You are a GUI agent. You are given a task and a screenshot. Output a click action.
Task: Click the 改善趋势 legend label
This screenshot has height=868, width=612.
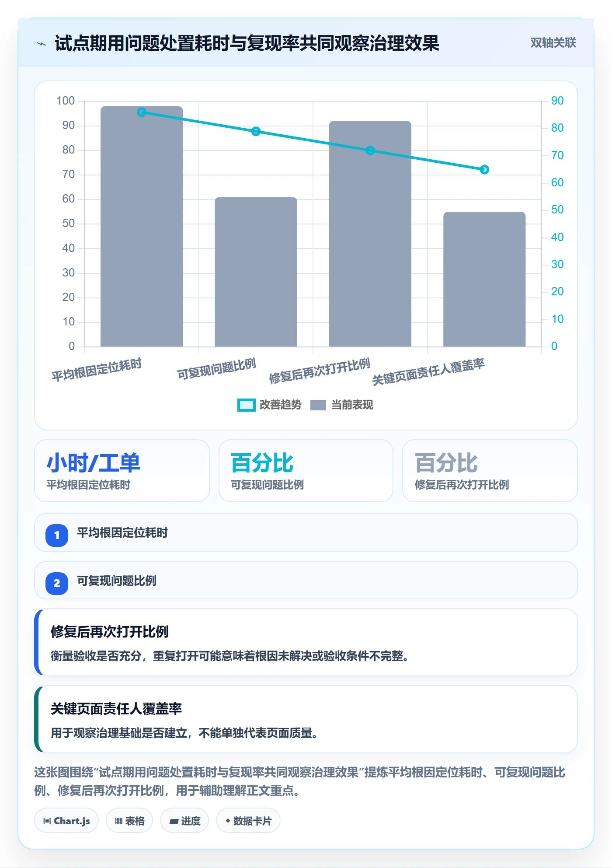(x=280, y=405)
